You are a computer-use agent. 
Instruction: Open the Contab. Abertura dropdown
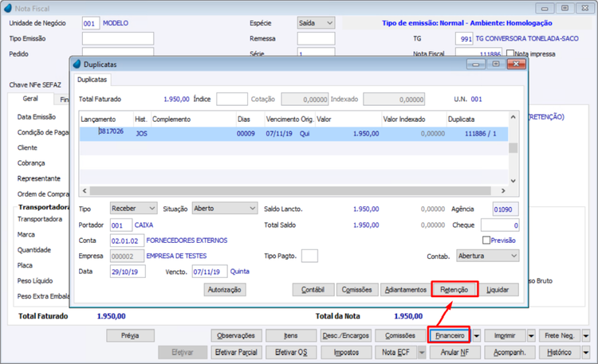click(x=513, y=256)
